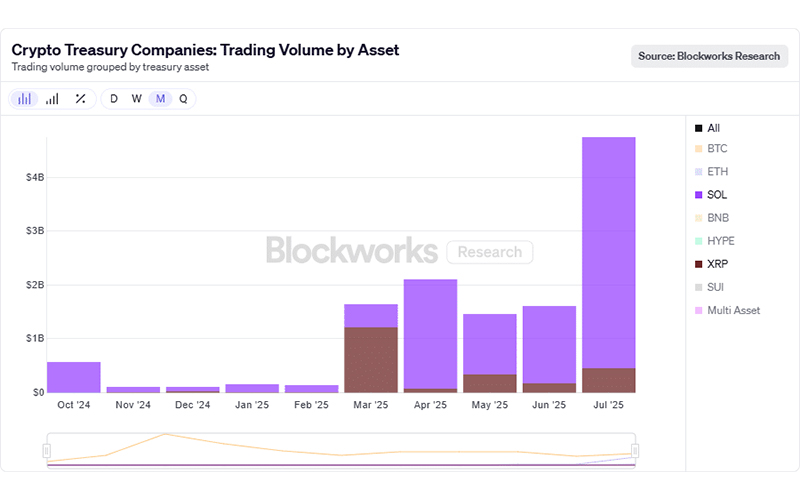Click the left range slider handle

(47, 451)
